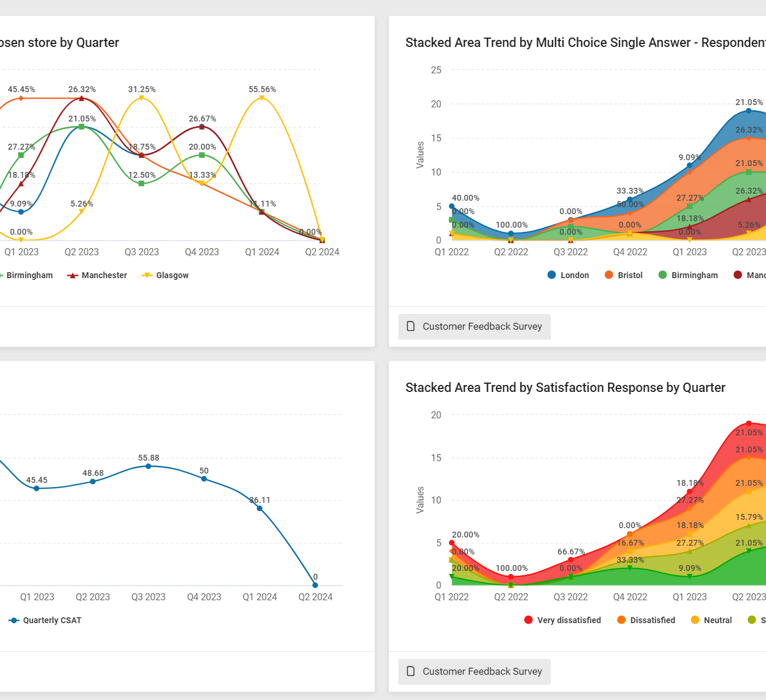
Task: Toggle Birmingham series in the line chart legend
Action: pyautogui.click(x=29, y=275)
